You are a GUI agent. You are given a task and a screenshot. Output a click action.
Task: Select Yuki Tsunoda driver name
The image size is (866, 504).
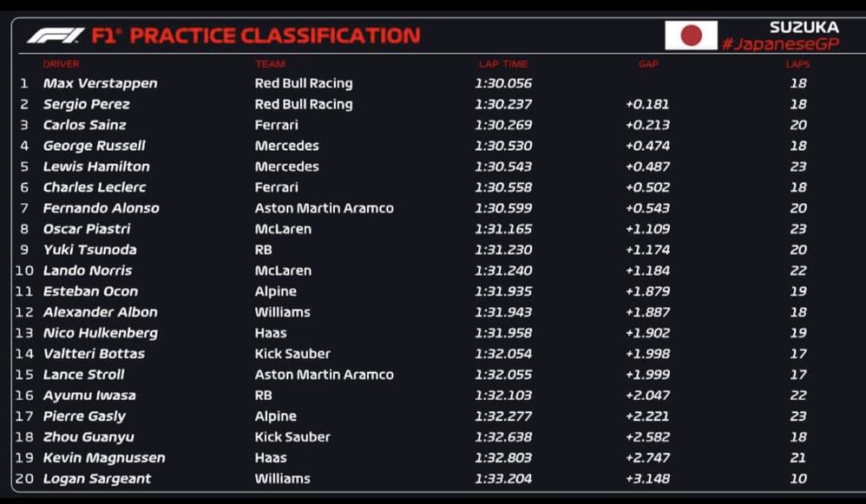(x=89, y=250)
